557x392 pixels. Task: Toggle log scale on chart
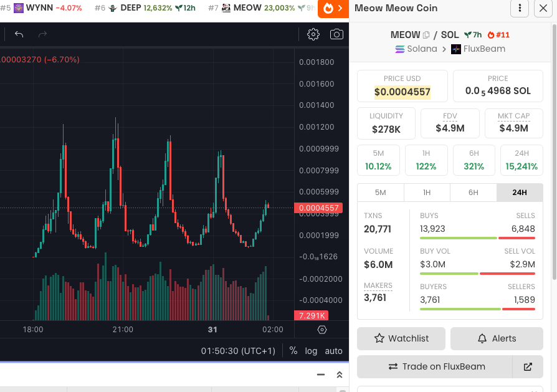(x=311, y=351)
